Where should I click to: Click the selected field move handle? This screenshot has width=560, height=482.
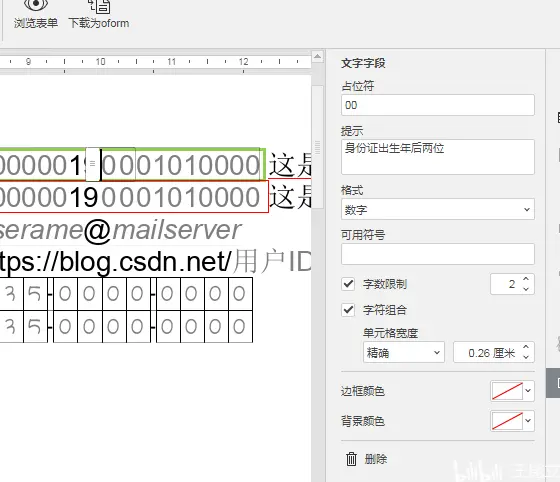tap(92, 164)
